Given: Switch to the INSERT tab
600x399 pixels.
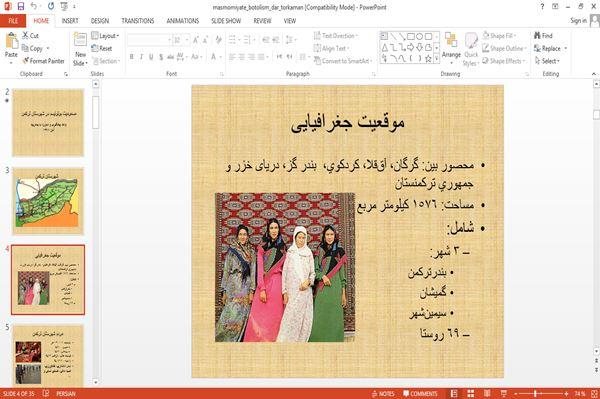Looking at the screenshot, I should pyautogui.click(x=70, y=21).
